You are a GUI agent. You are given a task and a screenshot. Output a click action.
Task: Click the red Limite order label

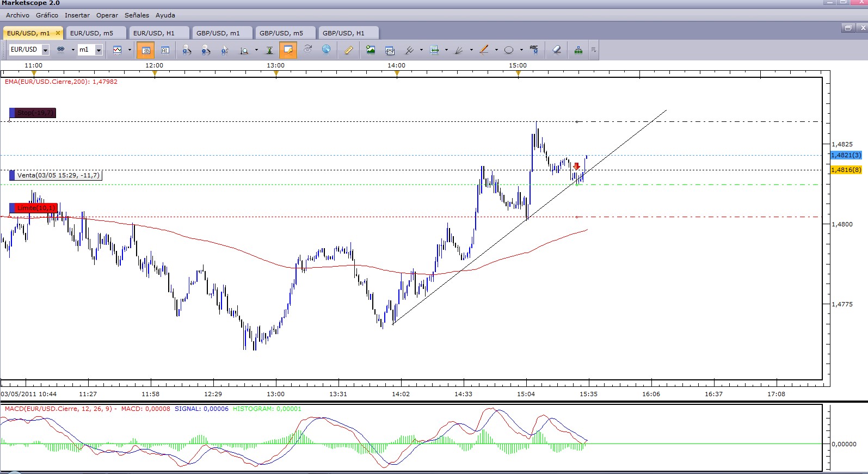click(35, 208)
